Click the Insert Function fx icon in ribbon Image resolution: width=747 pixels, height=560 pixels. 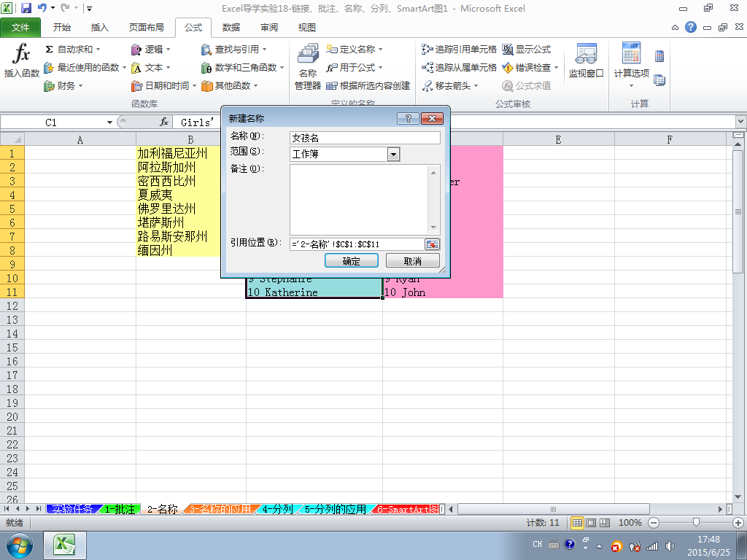click(21, 60)
